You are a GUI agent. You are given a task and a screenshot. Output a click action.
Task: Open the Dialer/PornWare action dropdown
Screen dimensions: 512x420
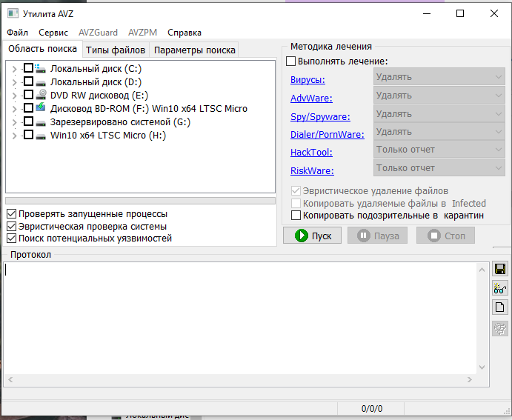coord(439,132)
